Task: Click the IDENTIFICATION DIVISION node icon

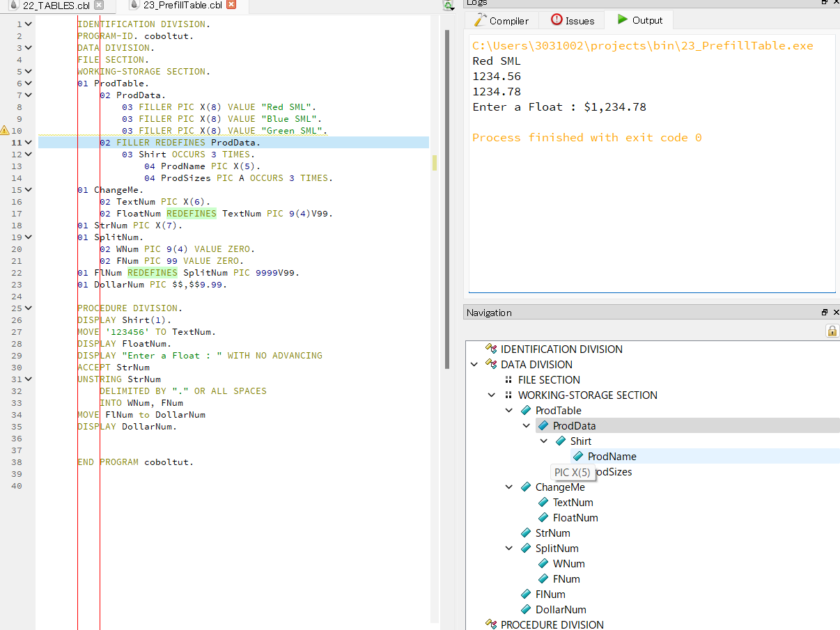Action: [491, 349]
